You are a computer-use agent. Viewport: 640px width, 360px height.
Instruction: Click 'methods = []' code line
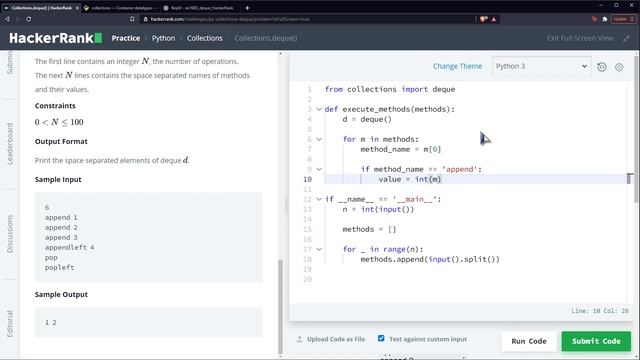(369, 229)
